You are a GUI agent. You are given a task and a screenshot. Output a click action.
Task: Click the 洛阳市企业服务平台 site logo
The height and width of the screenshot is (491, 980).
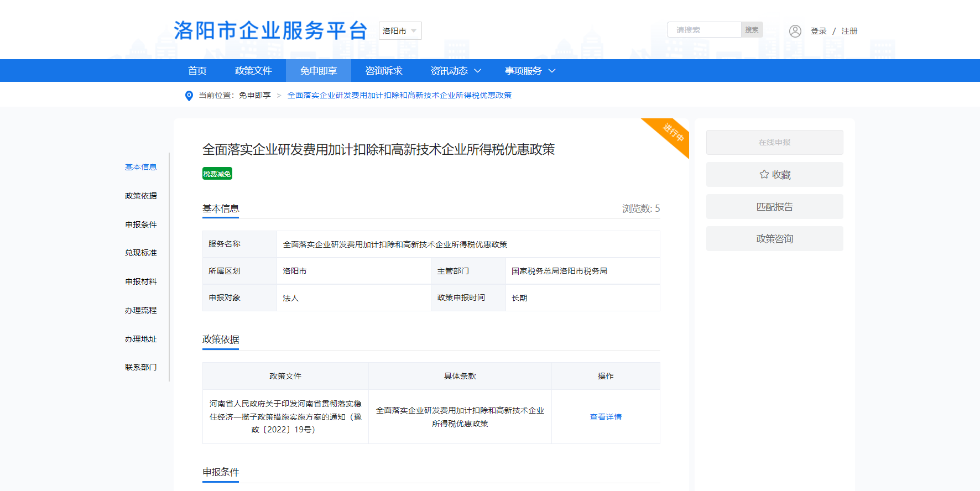(271, 30)
